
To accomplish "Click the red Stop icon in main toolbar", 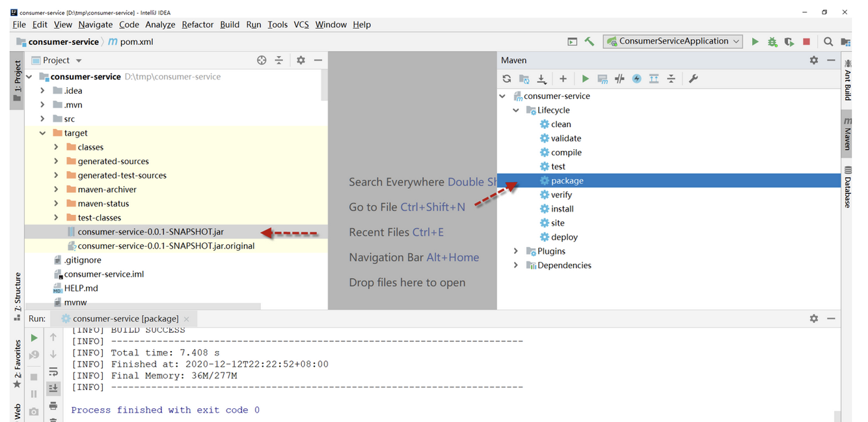I will tap(806, 42).
